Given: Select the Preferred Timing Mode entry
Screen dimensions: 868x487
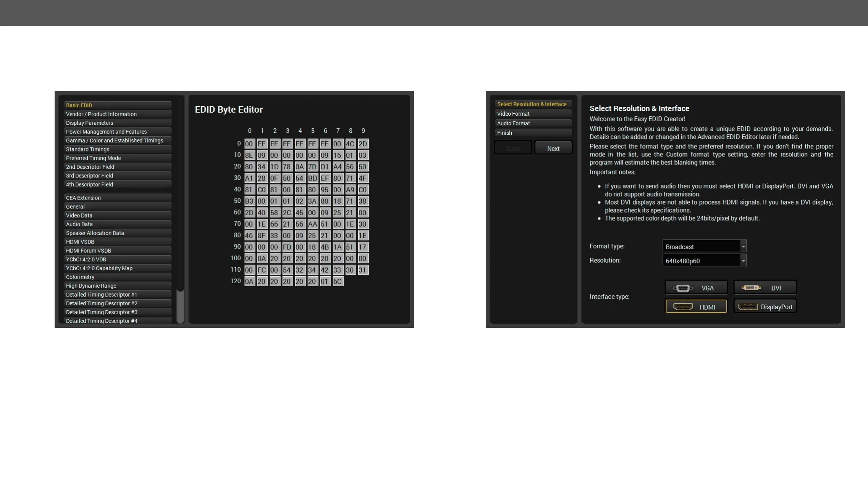Looking at the screenshot, I should (117, 158).
